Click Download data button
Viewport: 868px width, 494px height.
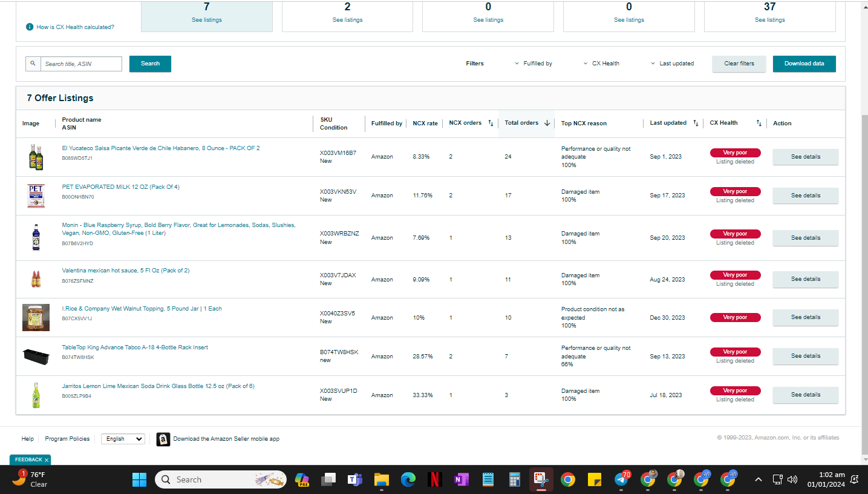click(x=804, y=64)
